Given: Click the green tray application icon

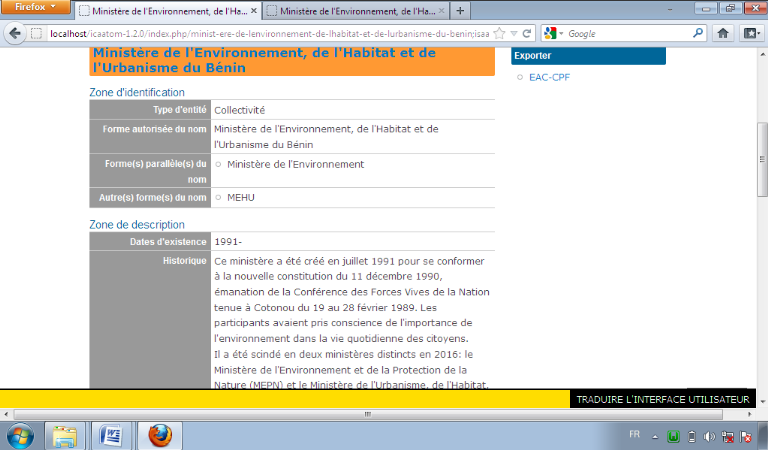Looking at the screenshot, I should coord(673,436).
